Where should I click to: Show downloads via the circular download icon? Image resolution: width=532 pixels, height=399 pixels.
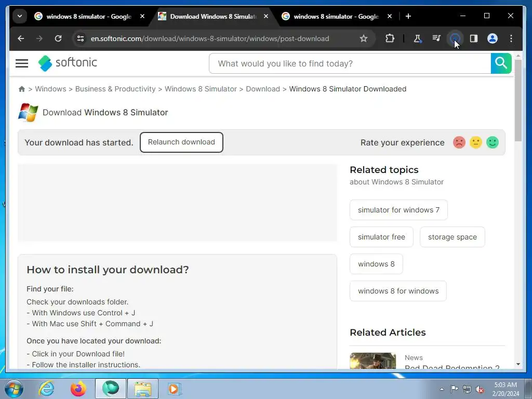455,38
